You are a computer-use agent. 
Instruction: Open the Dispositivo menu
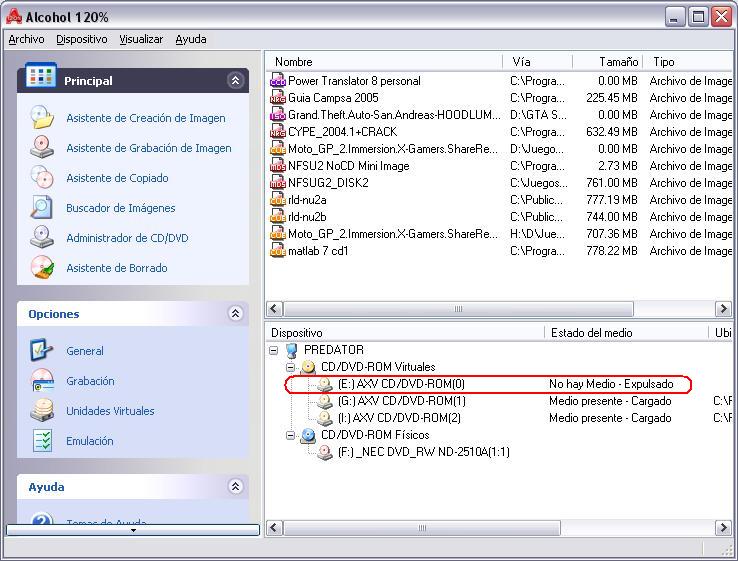pos(82,39)
